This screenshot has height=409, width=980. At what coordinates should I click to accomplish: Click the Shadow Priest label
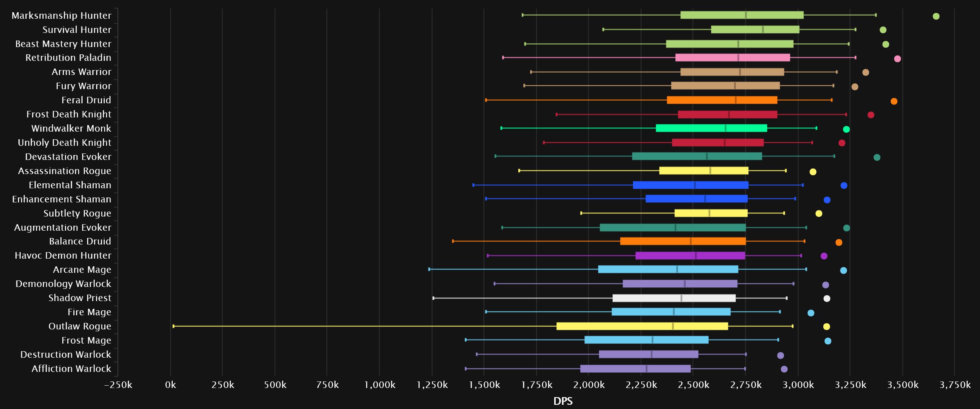pos(80,298)
